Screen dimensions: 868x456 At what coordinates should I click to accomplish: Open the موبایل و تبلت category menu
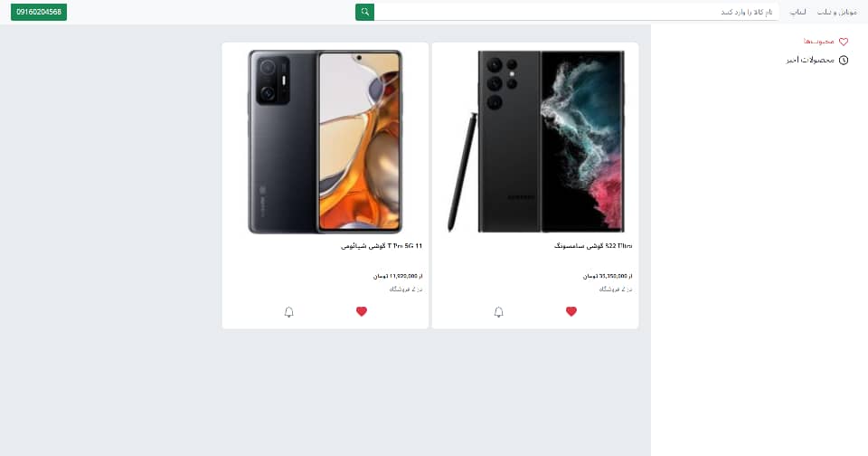(x=836, y=12)
